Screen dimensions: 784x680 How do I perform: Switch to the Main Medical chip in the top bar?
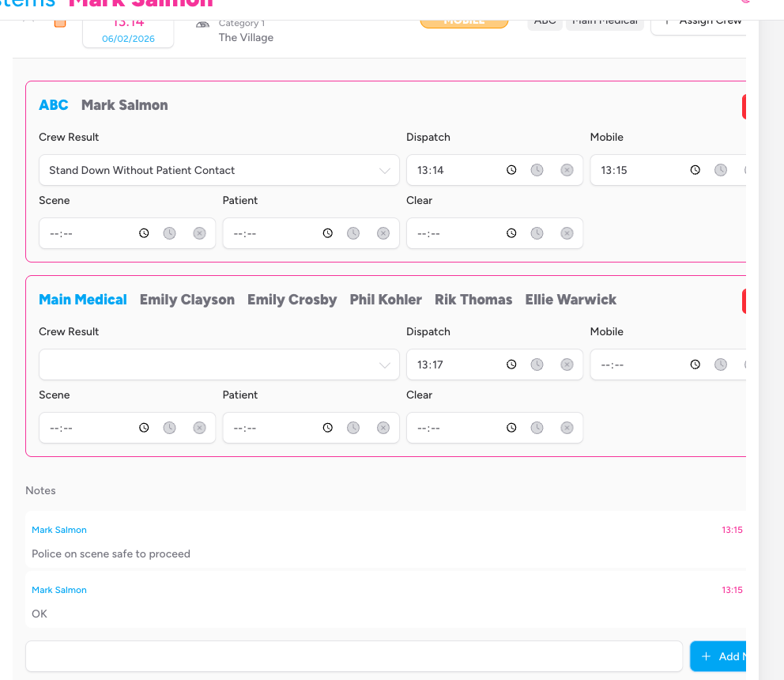coord(605,21)
